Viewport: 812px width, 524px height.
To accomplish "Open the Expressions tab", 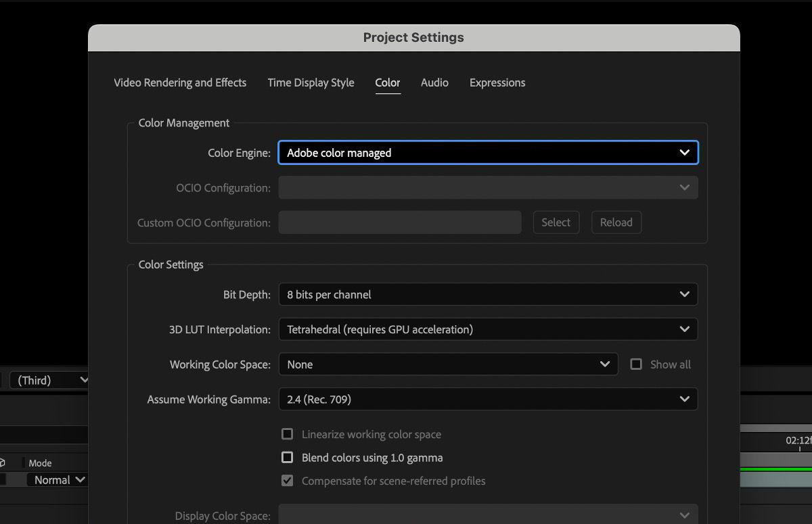I will point(497,82).
